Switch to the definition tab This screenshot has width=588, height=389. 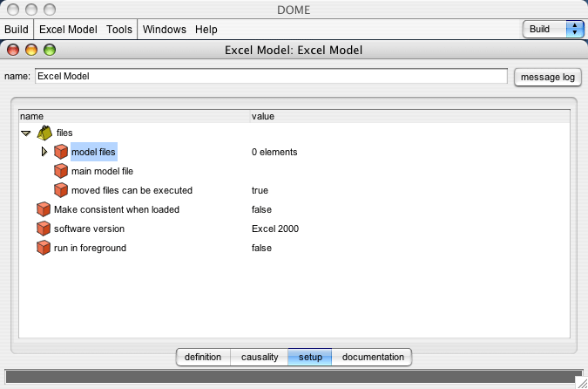point(203,357)
